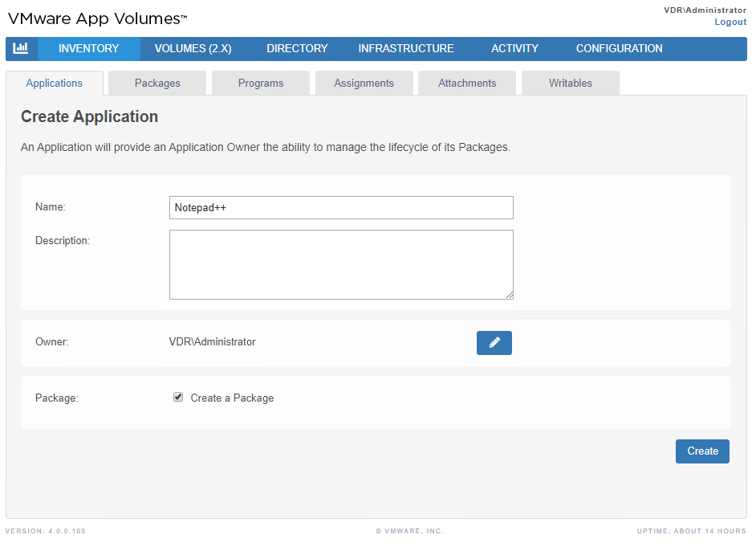The height and width of the screenshot is (547, 756).
Task: Open the CONFIGURATION menu
Action: tap(619, 49)
